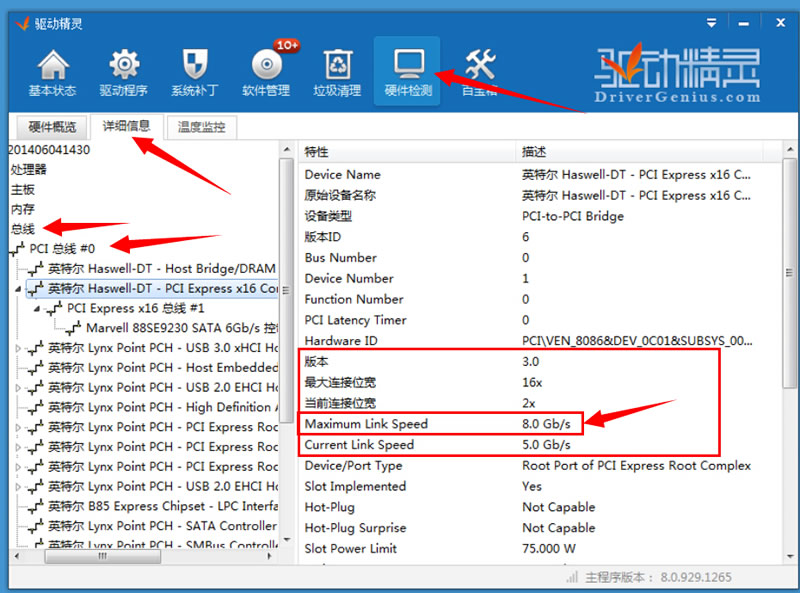Screen dimensions: 800x593
Task: Select the 设备类型 PCI-to-PCI Bridge row
Action: coord(540,216)
